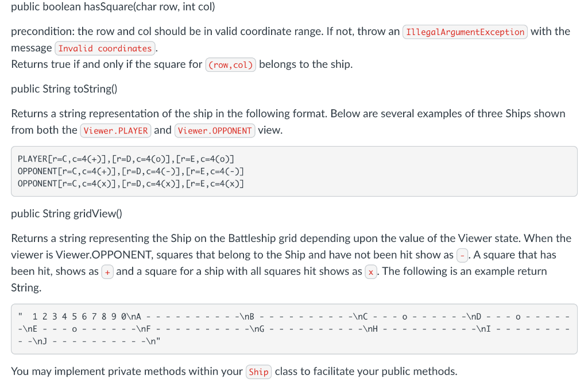Click the 'public String toString()' heading
Image resolution: width=588 pixels, height=388 pixels.
pyautogui.click(x=64, y=89)
